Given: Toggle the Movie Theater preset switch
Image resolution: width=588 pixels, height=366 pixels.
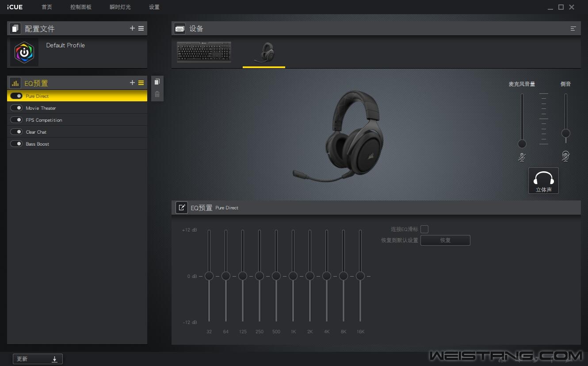Looking at the screenshot, I should coord(16,108).
